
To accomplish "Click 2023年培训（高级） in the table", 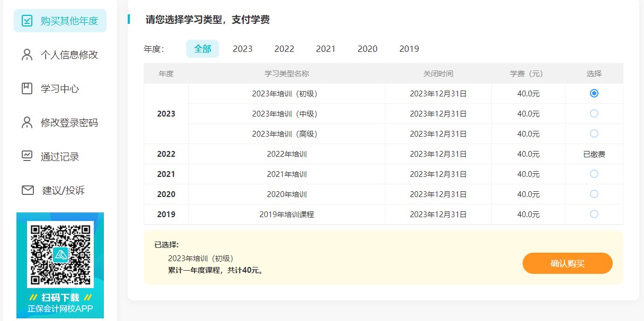I will pyautogui.click(x=287, y=134).
